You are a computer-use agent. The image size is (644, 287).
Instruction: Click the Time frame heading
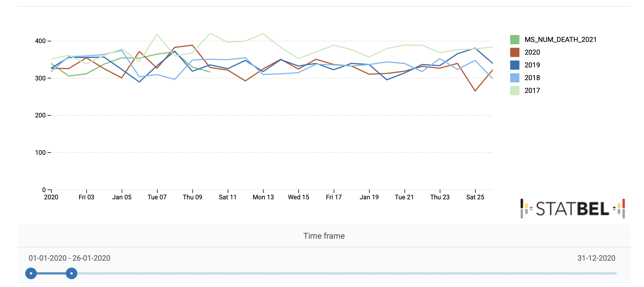(x=324, y=236)
